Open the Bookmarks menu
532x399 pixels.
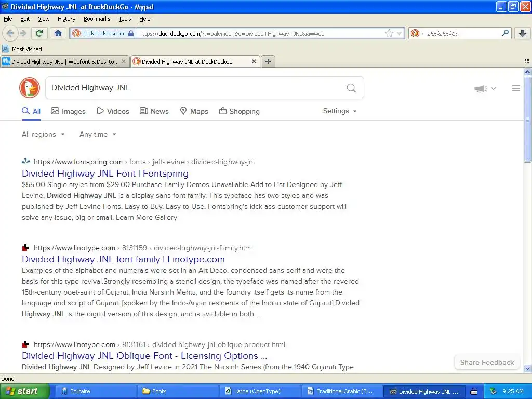(97, 19)
